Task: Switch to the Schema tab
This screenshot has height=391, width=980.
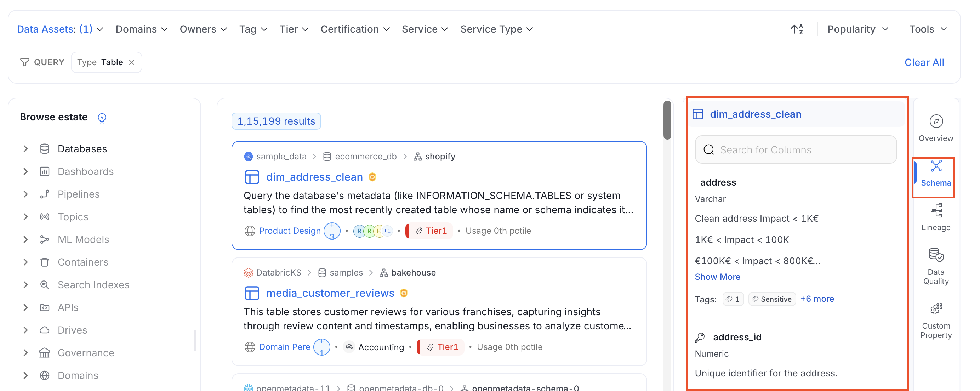Action: point(935,173)
